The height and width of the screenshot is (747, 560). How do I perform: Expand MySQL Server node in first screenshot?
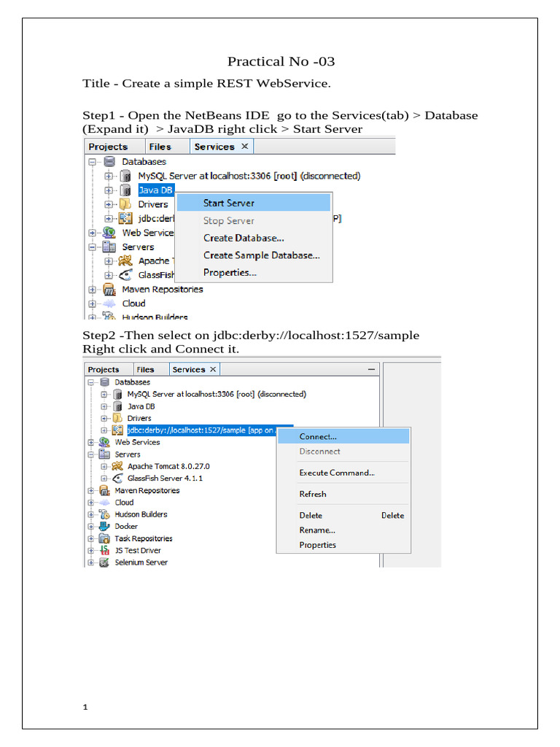(x=109, y=176)
